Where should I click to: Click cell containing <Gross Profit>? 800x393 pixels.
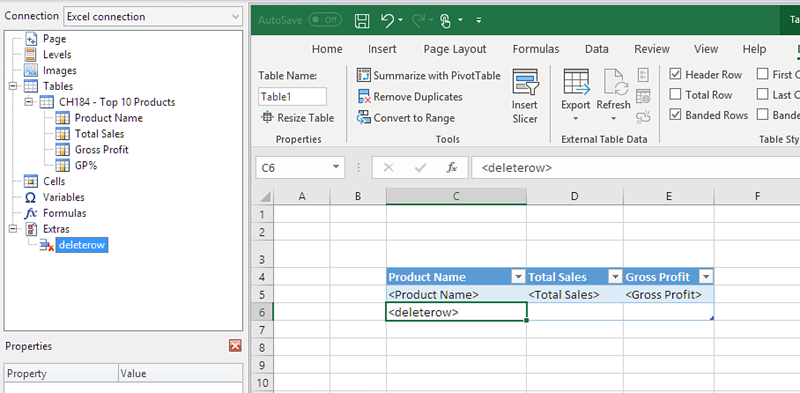coord(668,294)
